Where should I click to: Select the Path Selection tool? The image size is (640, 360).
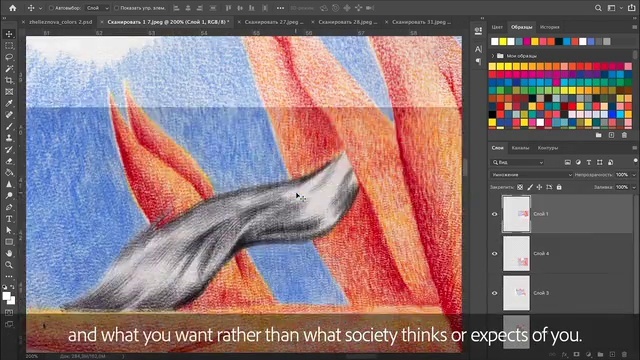9,230
